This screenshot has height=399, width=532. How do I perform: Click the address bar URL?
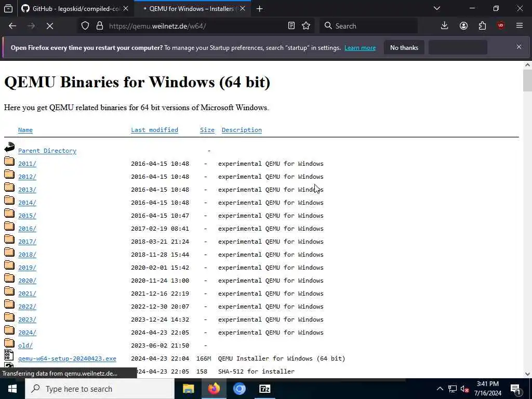point(157,26)
